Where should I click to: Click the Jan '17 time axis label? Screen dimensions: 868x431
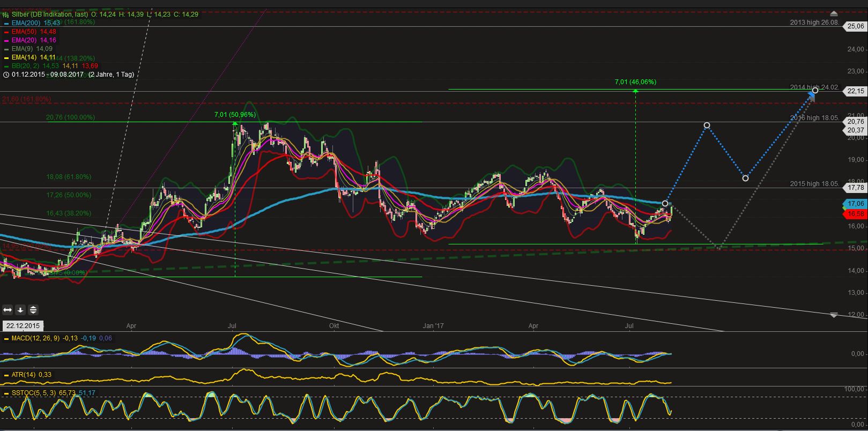click(x=433, y=325)
